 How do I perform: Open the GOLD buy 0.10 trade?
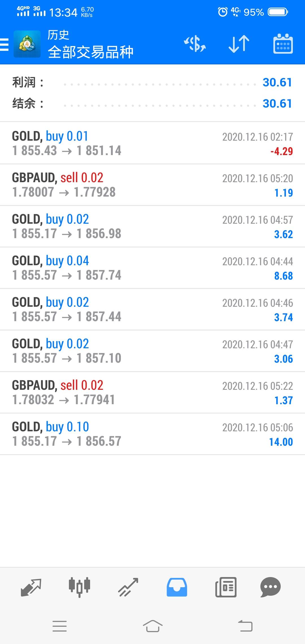[x=152, y=434]
